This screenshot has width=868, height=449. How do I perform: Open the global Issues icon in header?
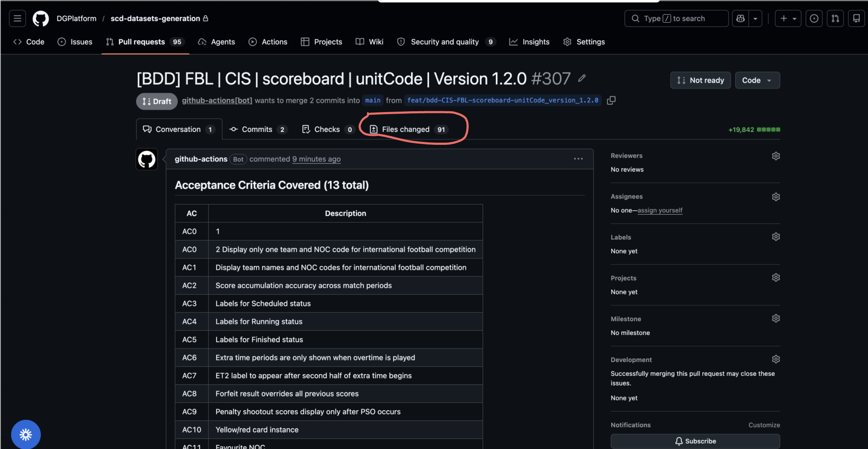pos(814,19)
